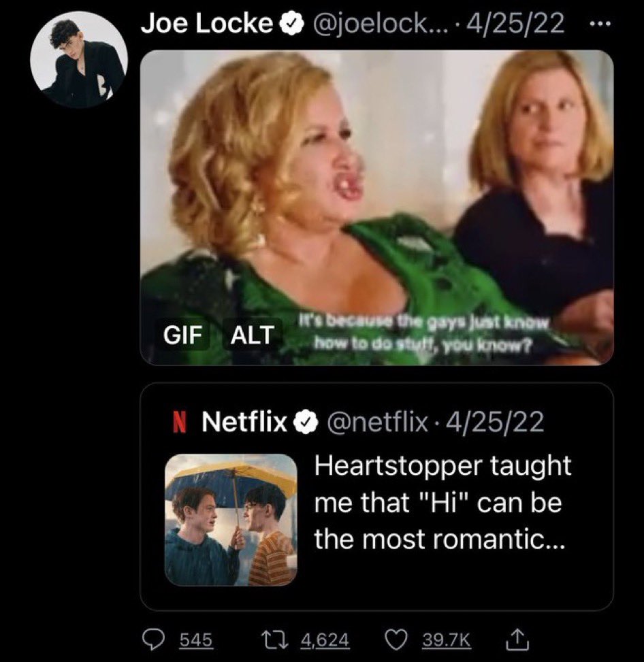Image resolution: width=644 pixels, height=662 pixels.
Task: Open the Netflix display name
Action: [244, 422]
